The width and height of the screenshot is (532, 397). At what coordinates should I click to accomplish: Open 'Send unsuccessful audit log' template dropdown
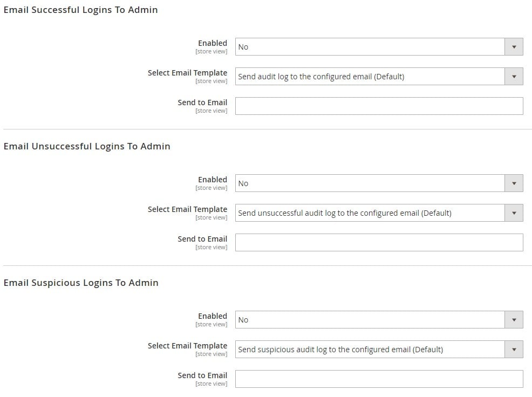pos(379,213)
